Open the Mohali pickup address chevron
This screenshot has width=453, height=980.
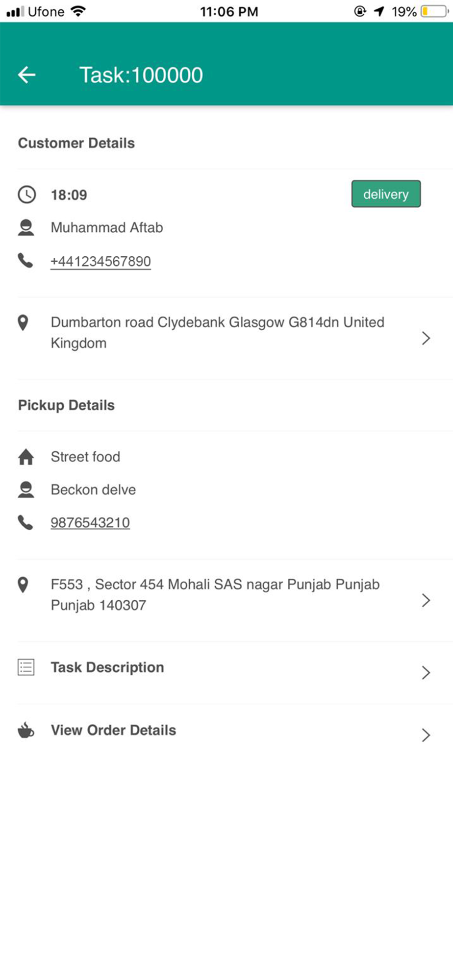[426, 600]
